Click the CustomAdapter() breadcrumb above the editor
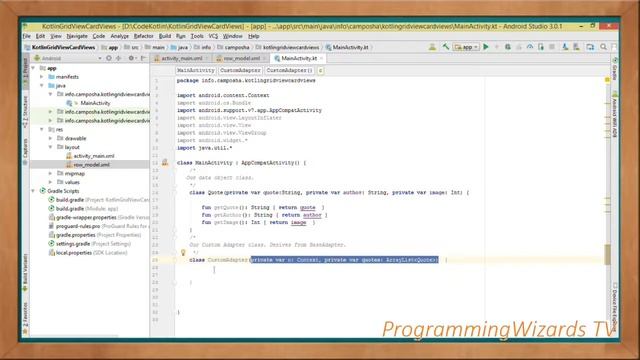This screenshot has height=360, width=640. [x=289, y=71]
